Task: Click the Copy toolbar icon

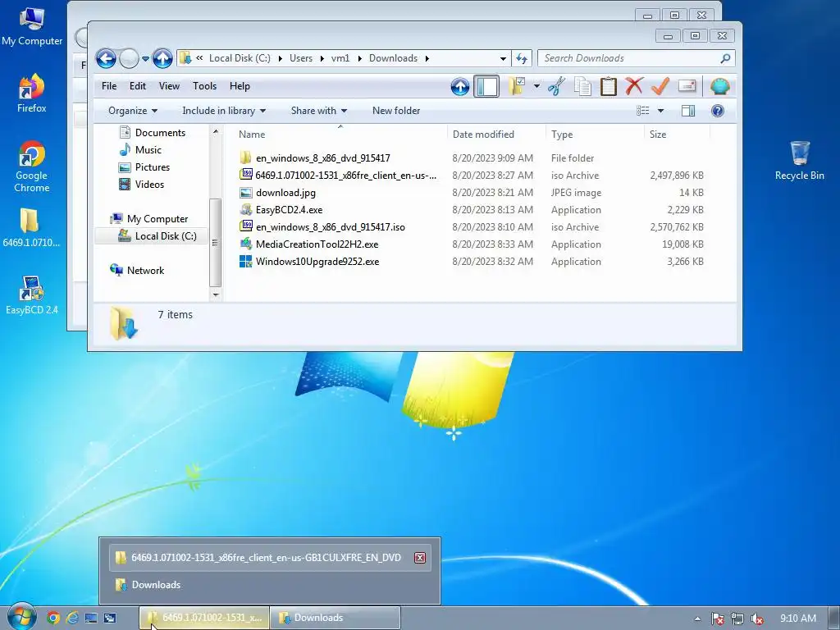Action: [x=583, y=86]
